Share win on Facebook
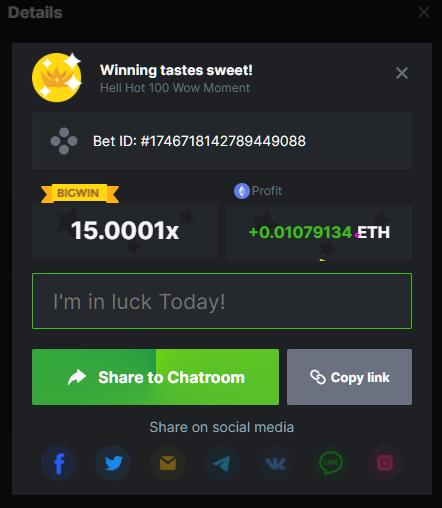The image size is (442, 508). point(59,463)
